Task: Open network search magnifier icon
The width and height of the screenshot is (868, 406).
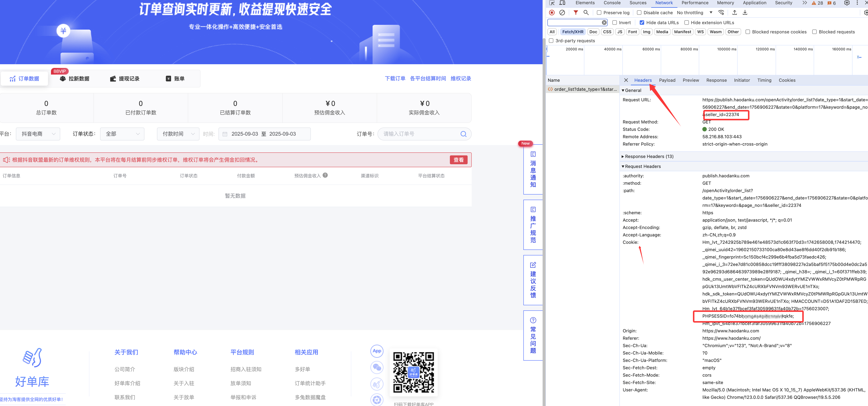Action: pyautogui.click(x=586, y=12)
